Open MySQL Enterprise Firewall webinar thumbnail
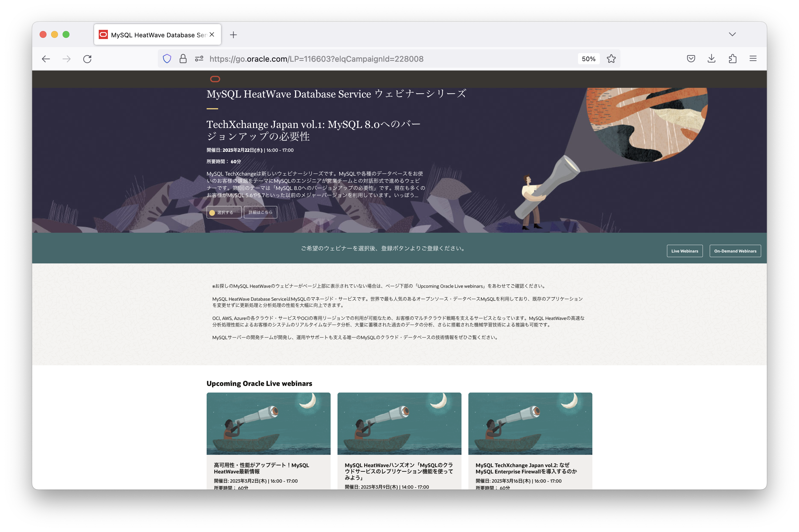The height and width of the screenshot is (532, 799). click(530, 424)
